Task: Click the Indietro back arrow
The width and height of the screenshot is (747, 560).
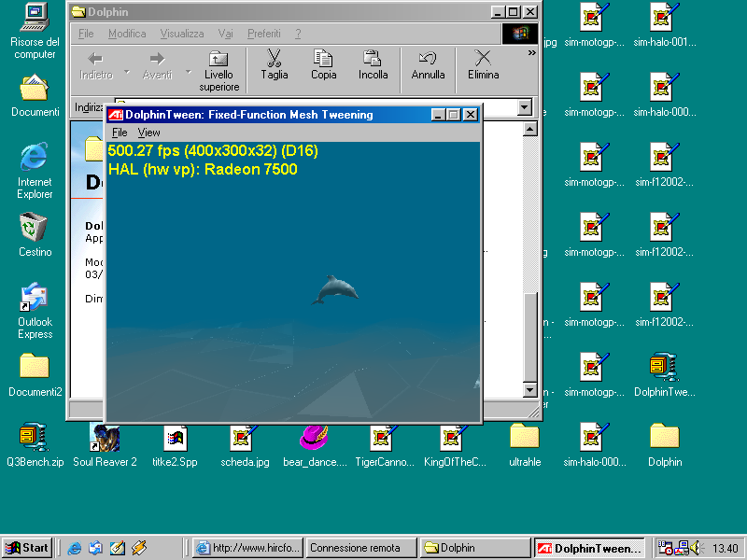Action: tap(96, 64)
